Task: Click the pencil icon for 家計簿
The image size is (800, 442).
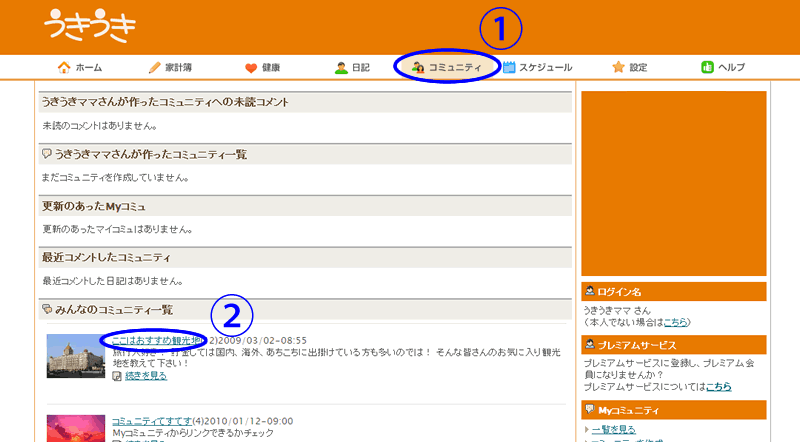Action: click(x=155, y=67)
